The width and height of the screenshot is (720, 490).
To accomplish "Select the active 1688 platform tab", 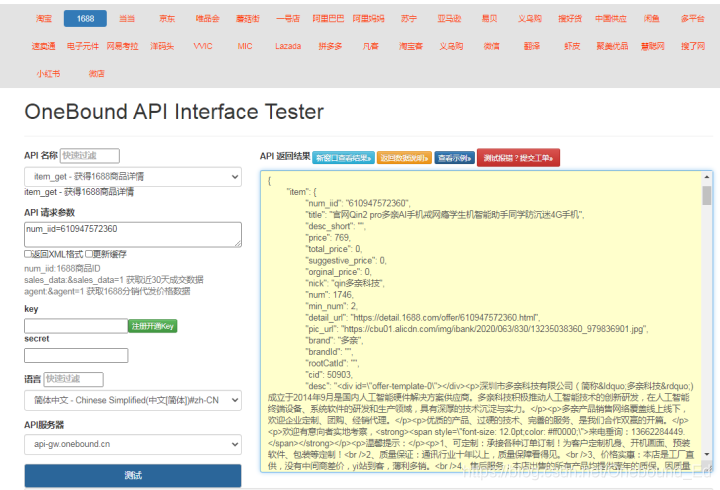I will pos(85,18).
